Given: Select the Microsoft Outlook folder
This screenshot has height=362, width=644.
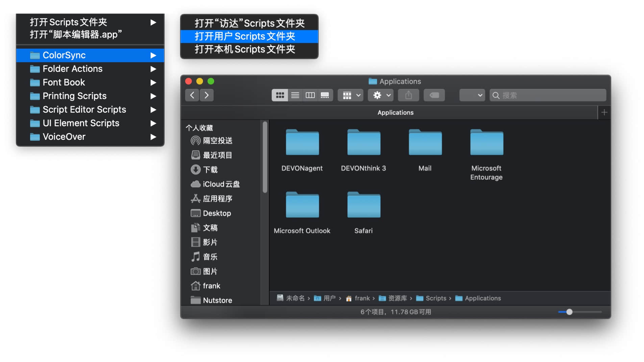Looking at the screenshot, I should (x=302, y=212).
